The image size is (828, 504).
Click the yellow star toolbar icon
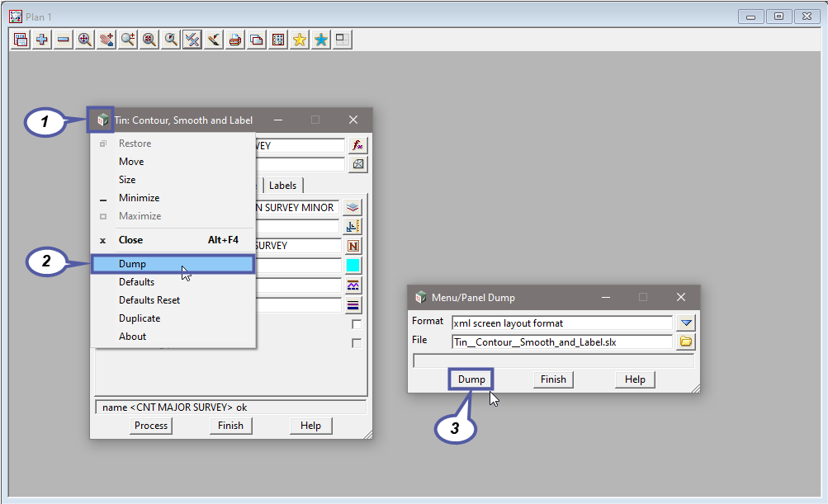pyautogui.click(x=300, y=40)
